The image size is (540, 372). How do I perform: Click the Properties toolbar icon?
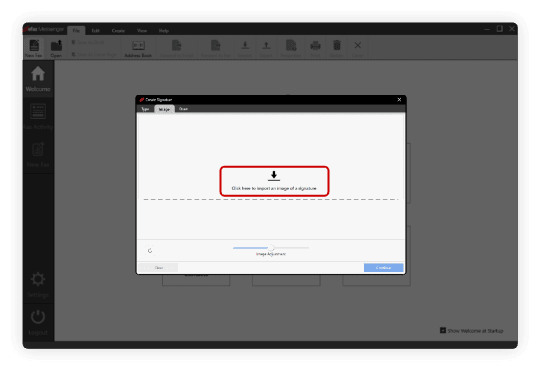pos(291,45)
